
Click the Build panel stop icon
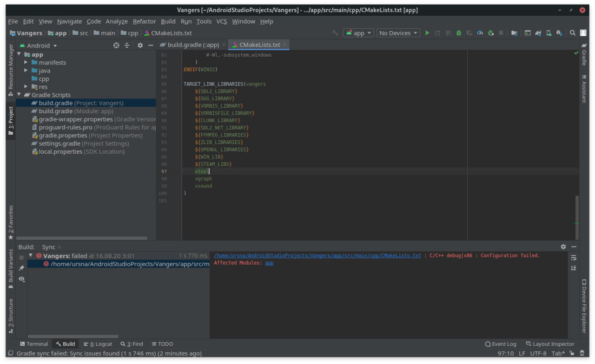21,257
